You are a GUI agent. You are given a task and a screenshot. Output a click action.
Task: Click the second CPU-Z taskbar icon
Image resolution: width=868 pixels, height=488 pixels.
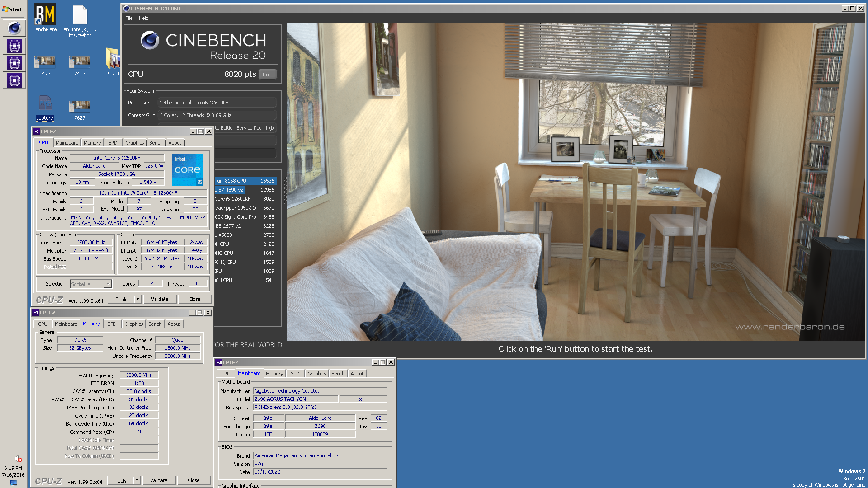(x=14, y=63)
